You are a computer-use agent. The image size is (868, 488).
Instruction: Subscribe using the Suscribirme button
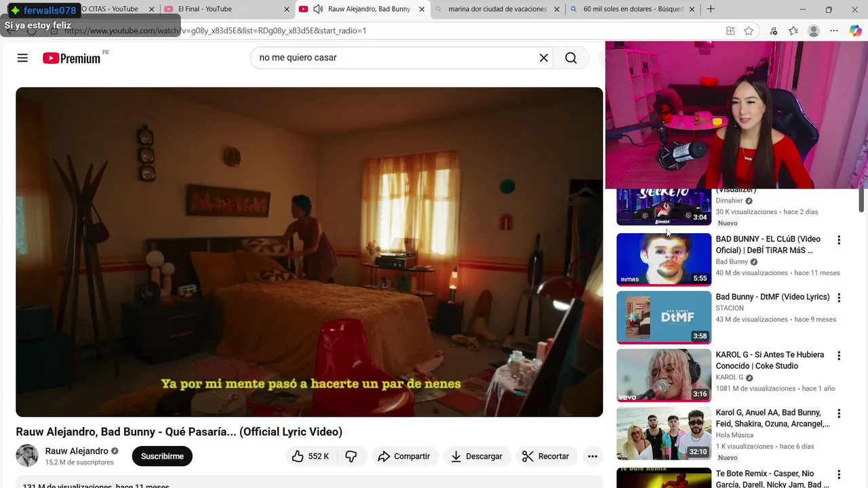[162, 456]
